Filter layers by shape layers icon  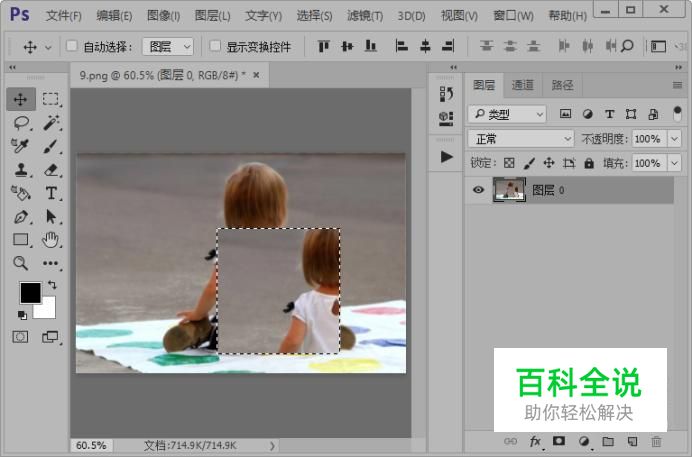tap(631, 114)
